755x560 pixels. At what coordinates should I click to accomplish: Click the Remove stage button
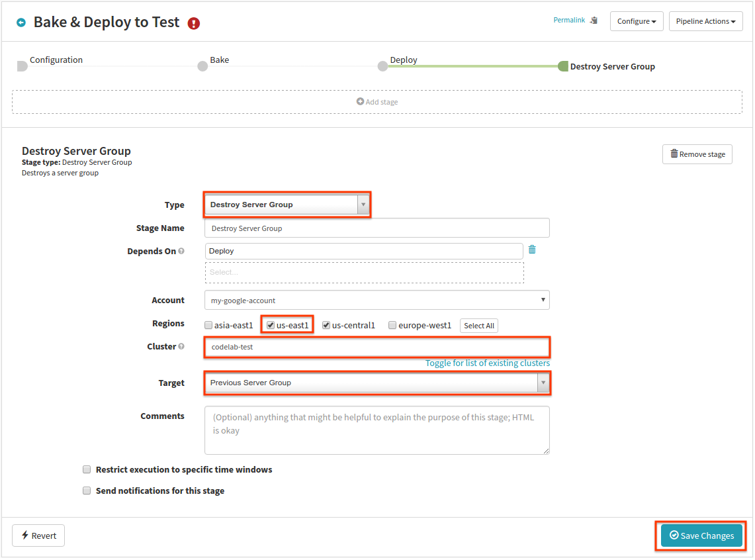pos(697,154)
